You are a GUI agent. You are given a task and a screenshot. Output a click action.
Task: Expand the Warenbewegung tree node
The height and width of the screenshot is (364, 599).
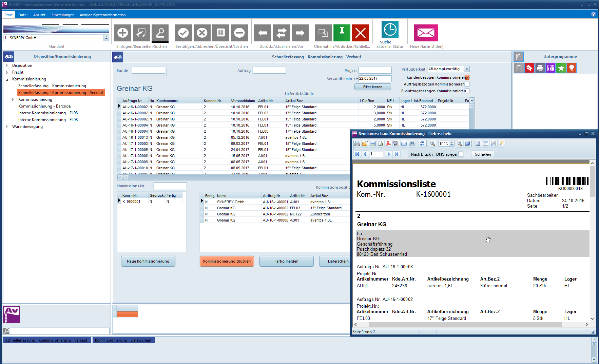click(7, 127)
